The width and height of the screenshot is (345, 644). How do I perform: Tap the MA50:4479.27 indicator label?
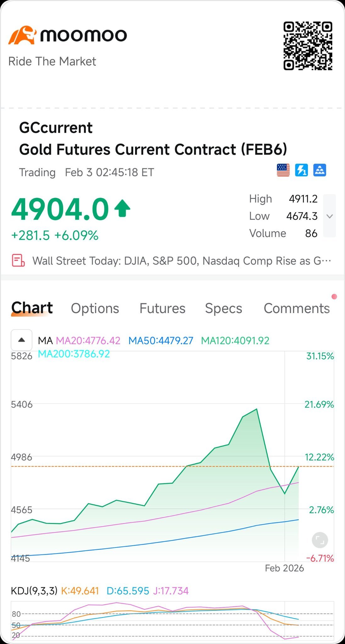[x=161, y=341]
